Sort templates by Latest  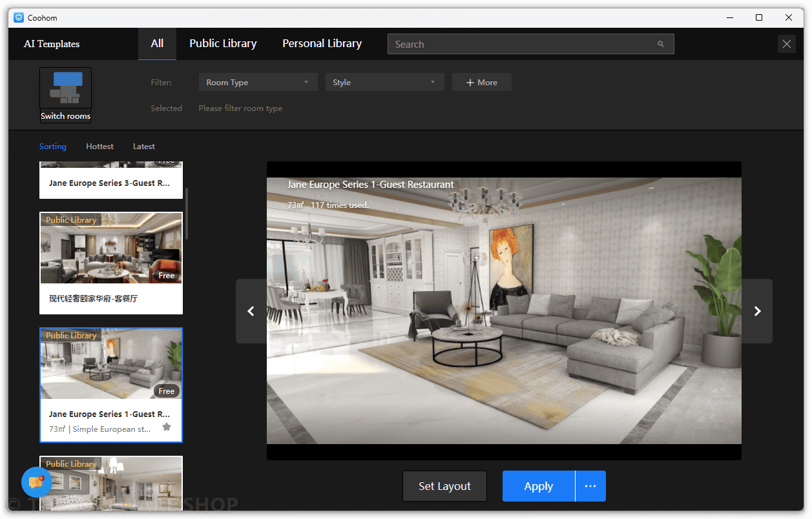click(144, 147)
